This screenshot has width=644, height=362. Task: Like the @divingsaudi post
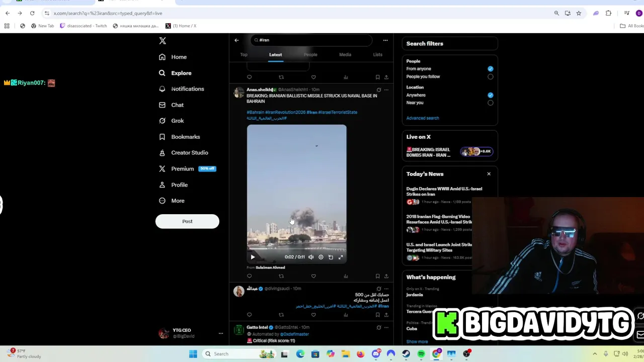[x=313, y=315]
